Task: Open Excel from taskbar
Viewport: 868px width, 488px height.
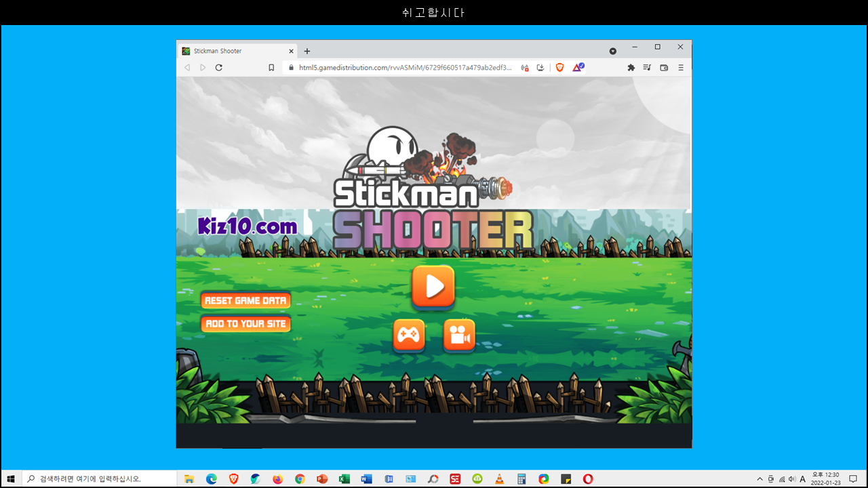Action: point(344,479)
